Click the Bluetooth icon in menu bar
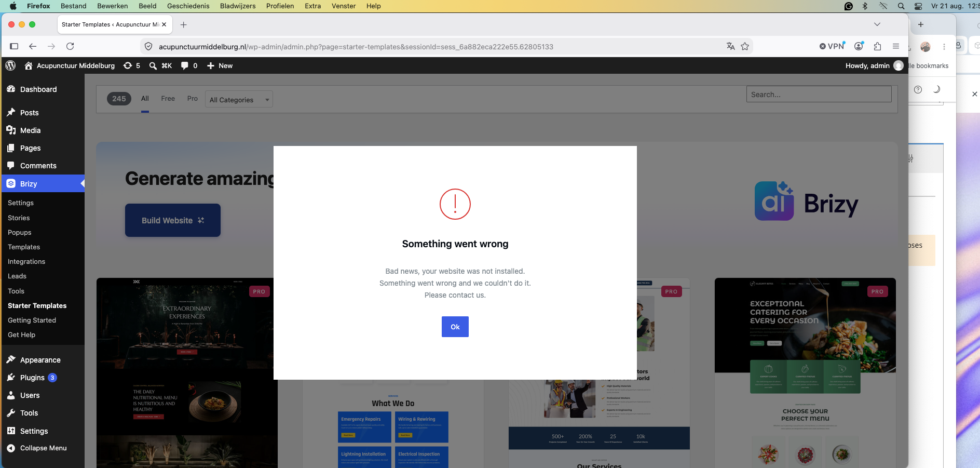 [x=865, y=6]
